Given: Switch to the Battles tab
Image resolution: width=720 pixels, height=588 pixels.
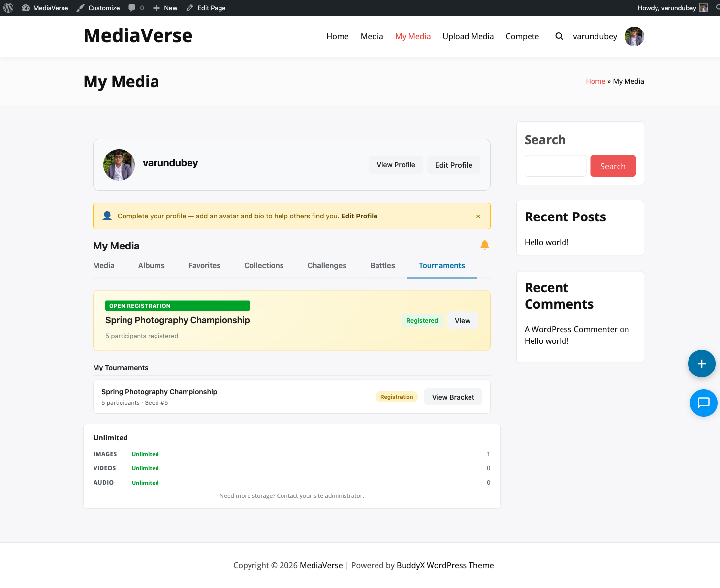Looking at the screenshot, I should point(382,266).
